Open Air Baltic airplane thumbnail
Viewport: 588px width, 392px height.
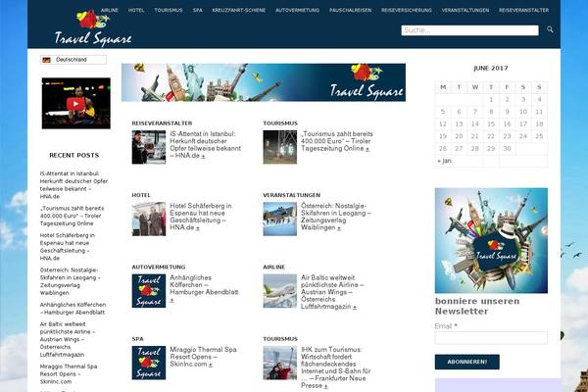(x=279, y=291)
